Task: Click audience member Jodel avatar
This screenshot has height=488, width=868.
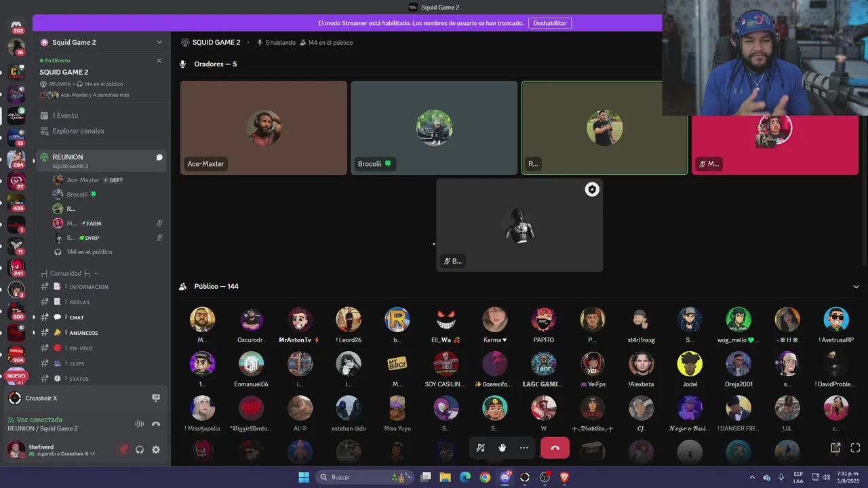Action: click(690, 364)
